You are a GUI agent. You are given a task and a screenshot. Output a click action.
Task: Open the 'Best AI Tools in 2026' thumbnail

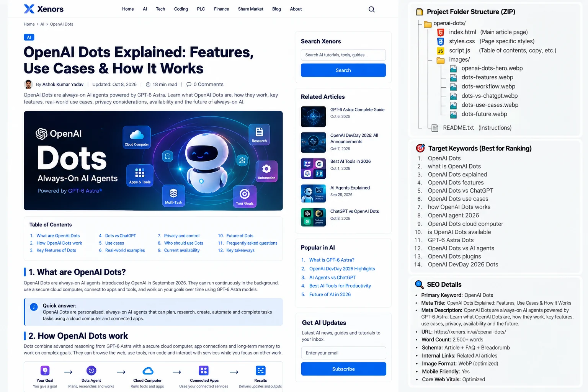click(x=314, y=168)
